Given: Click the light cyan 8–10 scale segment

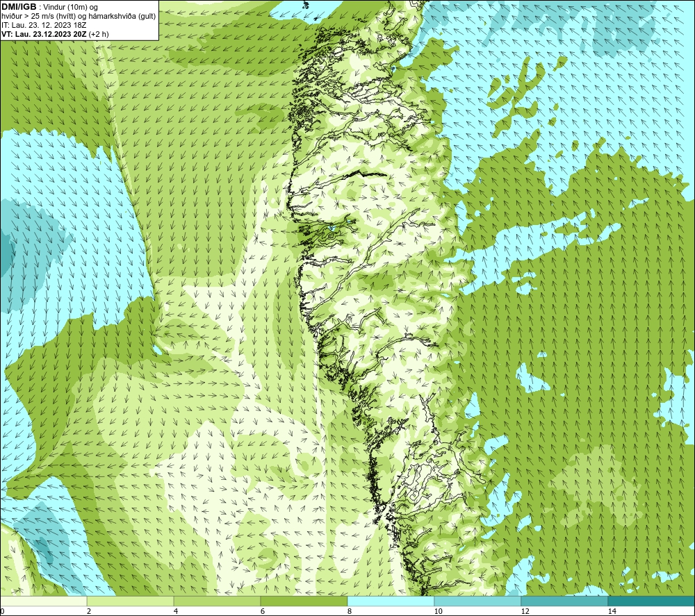Looking at the screenshot, I should tap(391, 601).
